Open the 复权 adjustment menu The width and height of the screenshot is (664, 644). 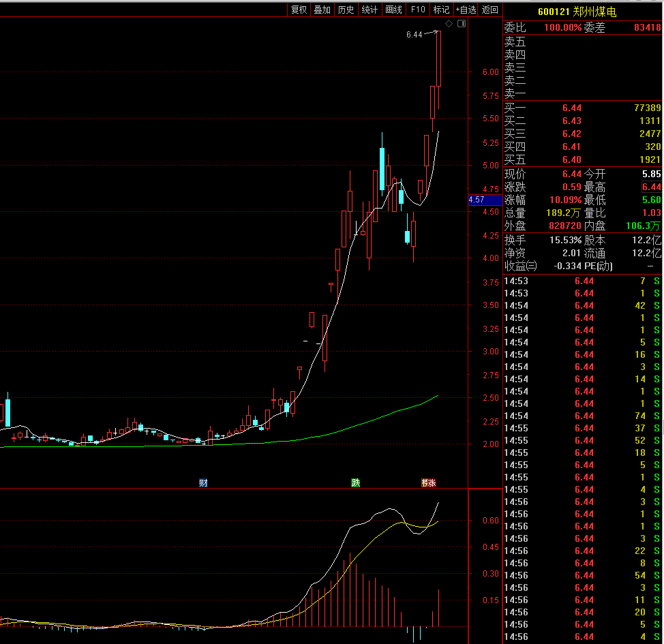click(299, 10)
